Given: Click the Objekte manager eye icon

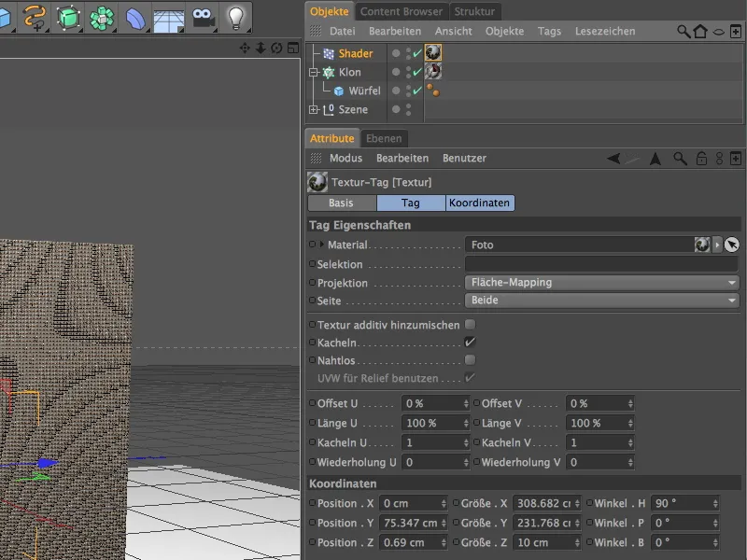Looking at the screenshot, I should coord(718,32).
